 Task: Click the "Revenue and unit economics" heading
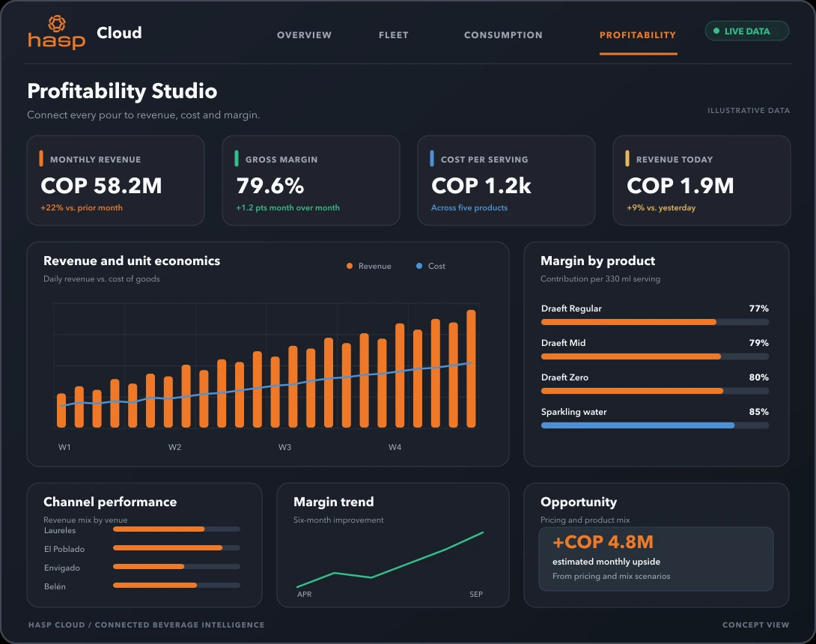pos(132,261)
